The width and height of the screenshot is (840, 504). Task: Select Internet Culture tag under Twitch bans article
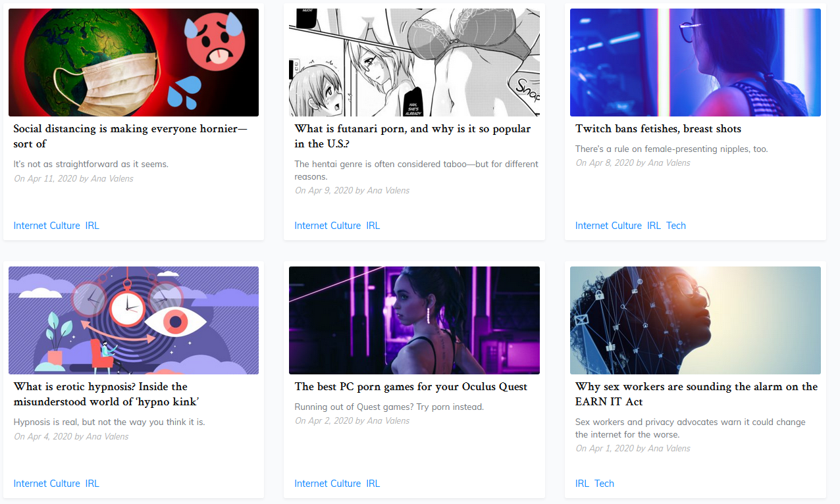(608, 226)
